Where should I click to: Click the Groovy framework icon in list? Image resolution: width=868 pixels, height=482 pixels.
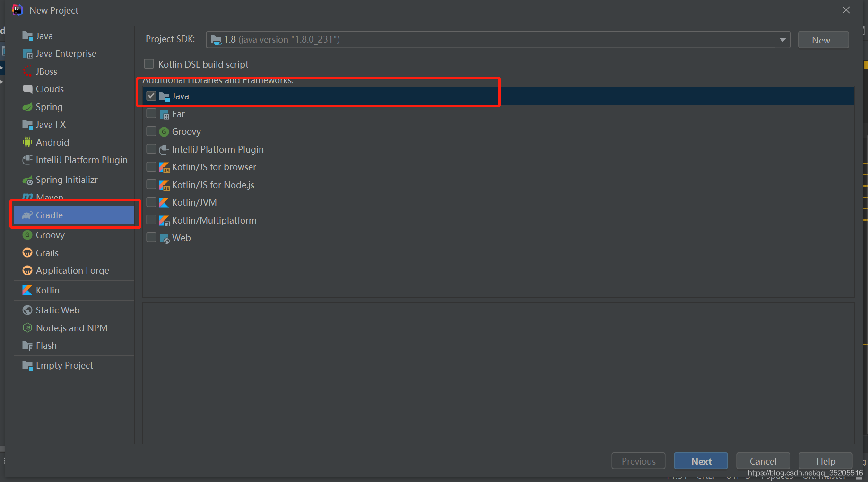(x=164, y=132)
